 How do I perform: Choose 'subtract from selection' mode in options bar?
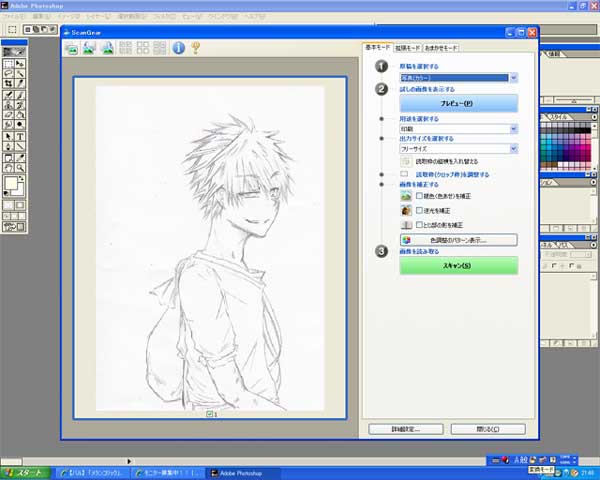pyautogui.click(x=44, y=29)
